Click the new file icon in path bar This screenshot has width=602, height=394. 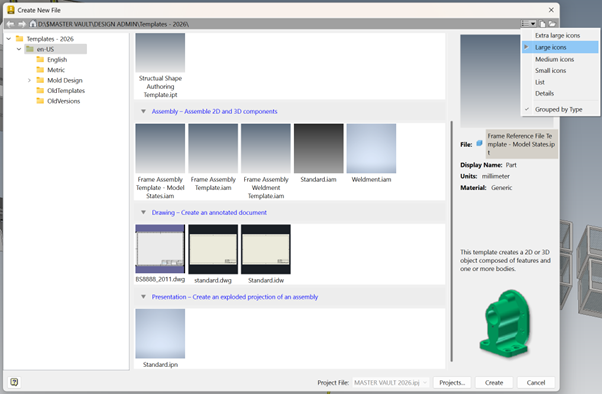(x=542, y=24)
